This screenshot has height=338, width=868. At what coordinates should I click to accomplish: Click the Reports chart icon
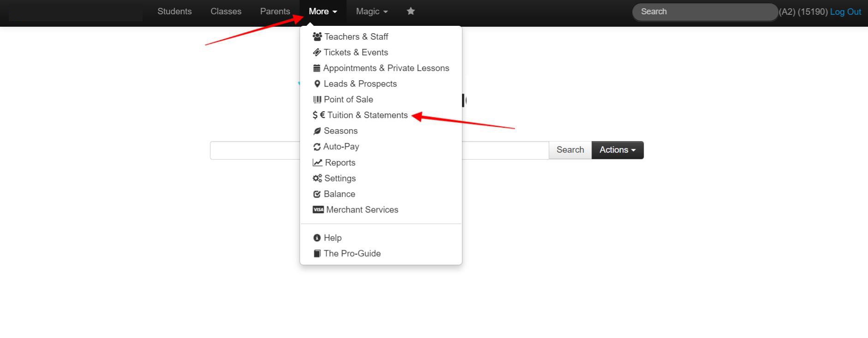317,163
